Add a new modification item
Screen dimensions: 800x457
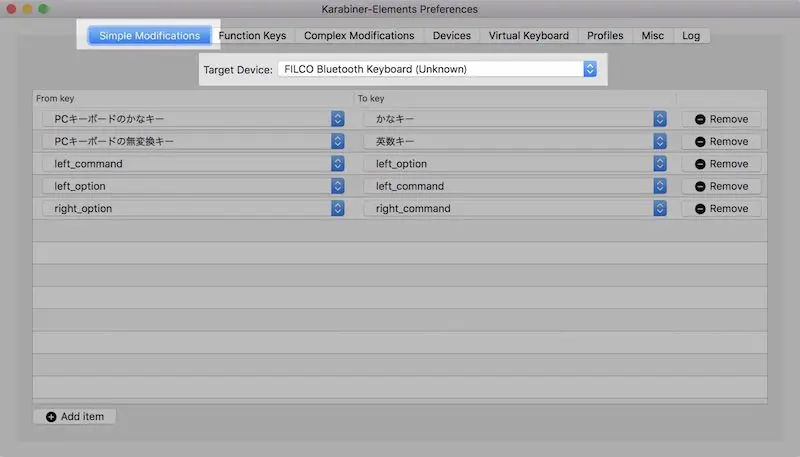74,417
